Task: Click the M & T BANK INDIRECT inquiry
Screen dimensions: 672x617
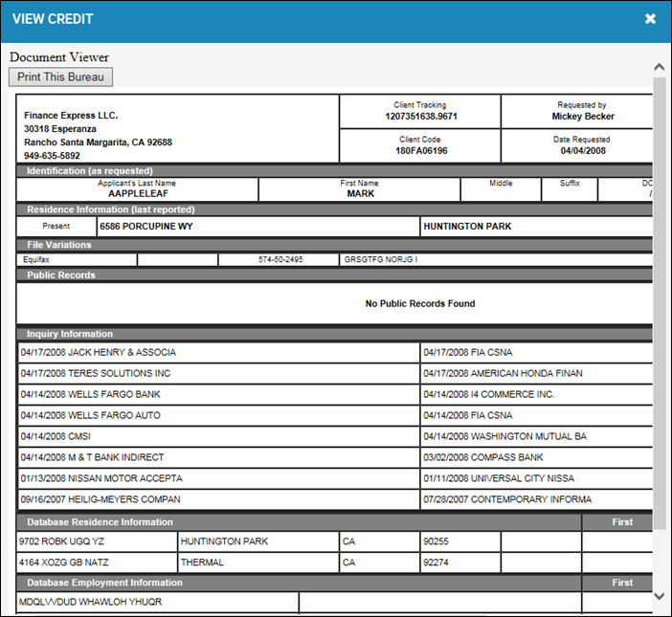Action: (x=92, y=457)
